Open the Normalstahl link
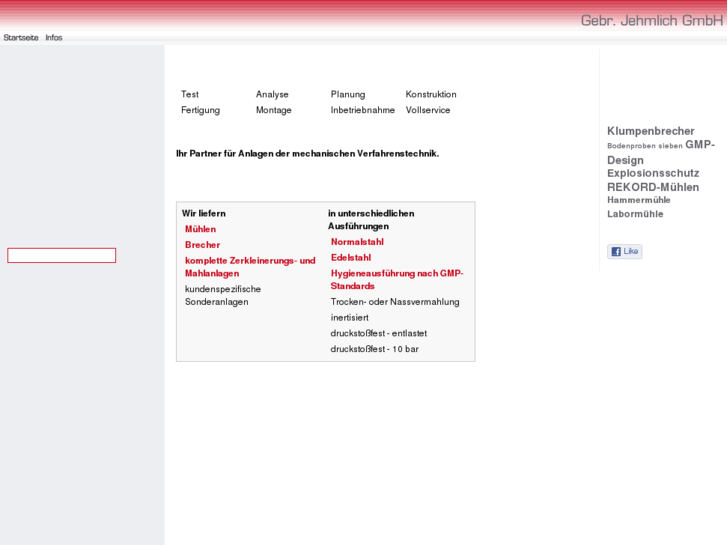The width and height of the screenshot is (727, 545). tap(357, 242)
